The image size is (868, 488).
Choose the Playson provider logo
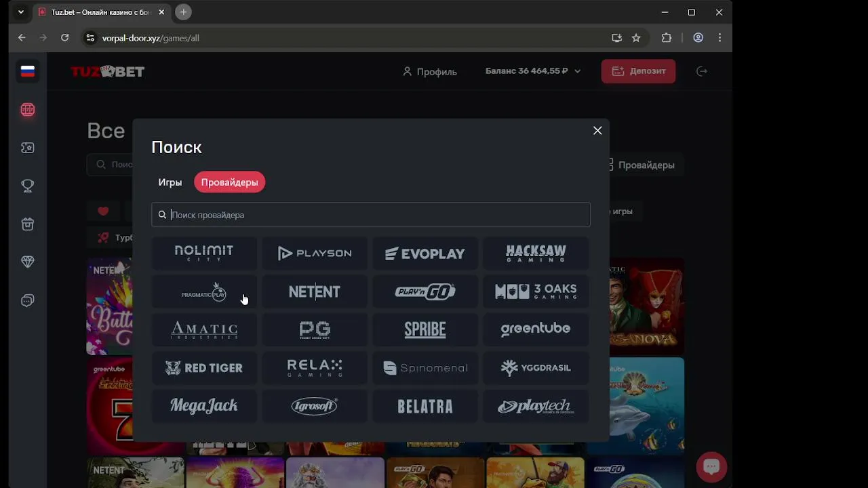click(x=315, y=253)
